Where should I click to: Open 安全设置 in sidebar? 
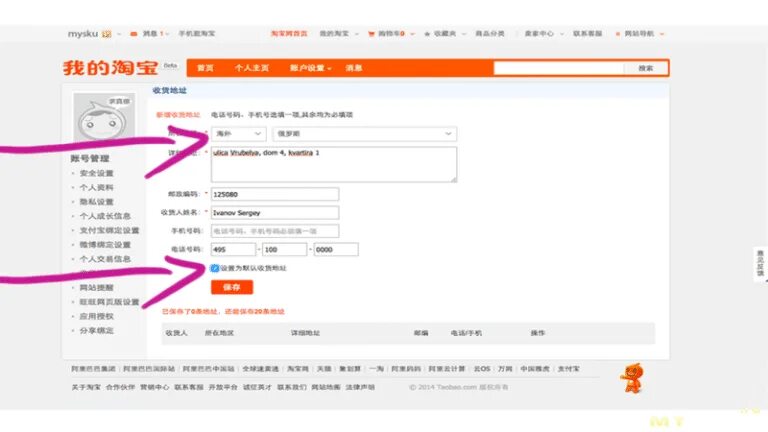96,173
